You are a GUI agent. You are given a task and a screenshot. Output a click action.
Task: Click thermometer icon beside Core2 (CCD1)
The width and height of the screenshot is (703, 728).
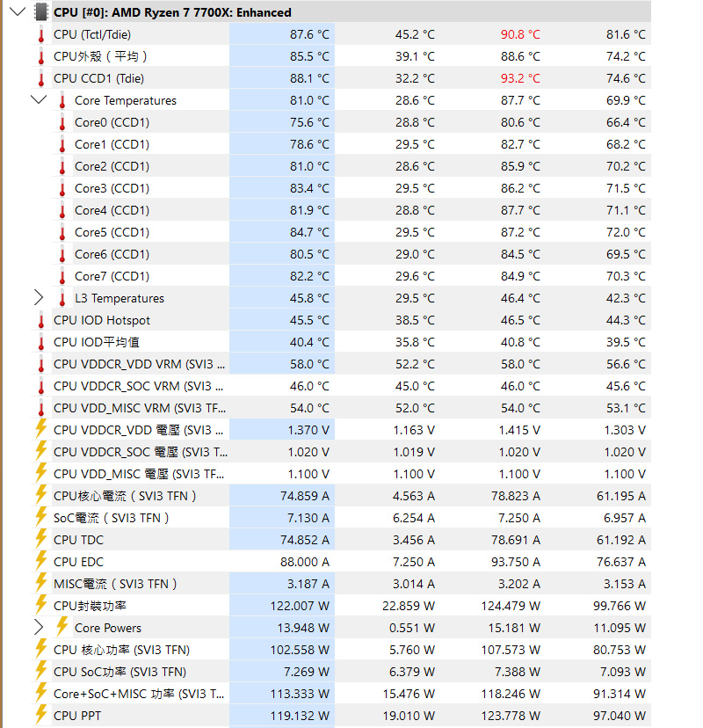click(62, 166)
